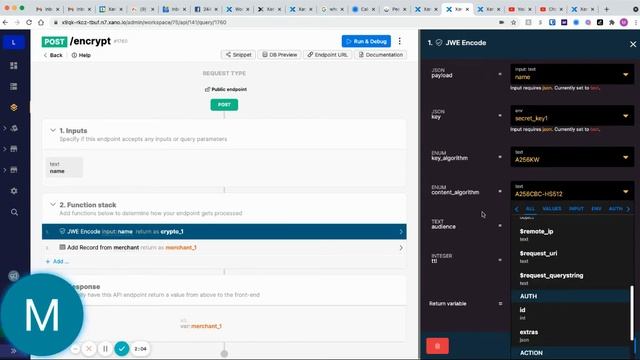640x360 pixels.
Task: Cancel recording with the X button
Action: 89,349
